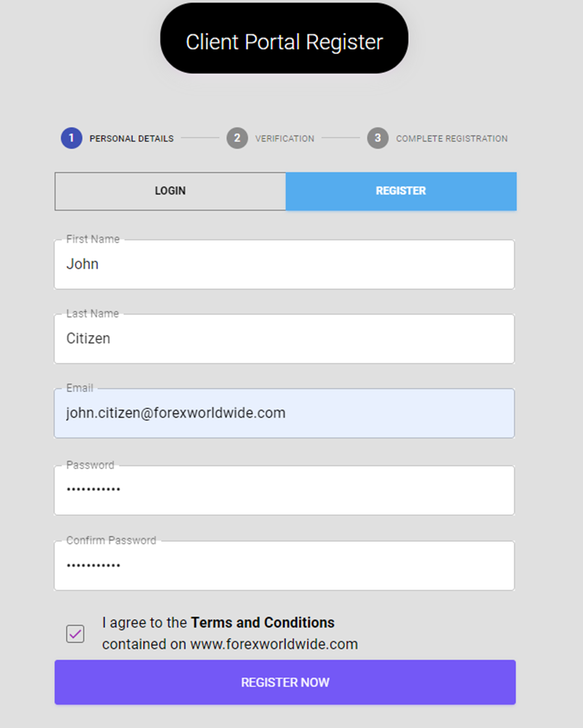583x728 pixels.
Task: Click the Last Name field containing Citizen
Action: pos(284,339)
